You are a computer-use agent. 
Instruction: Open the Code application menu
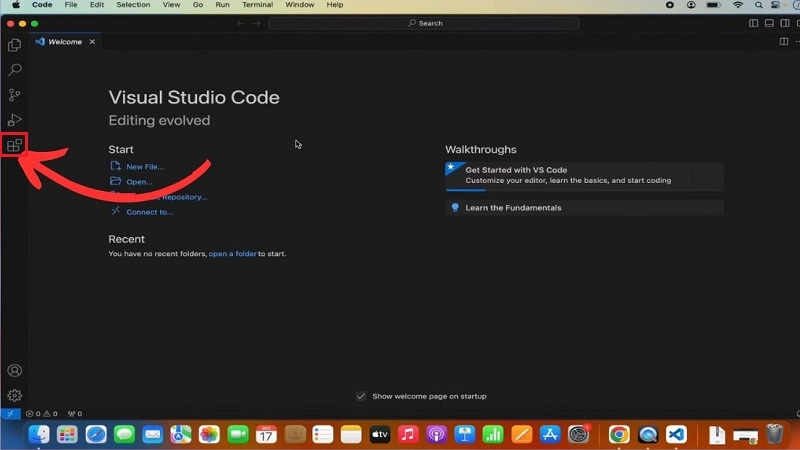[x=42, y=5]
